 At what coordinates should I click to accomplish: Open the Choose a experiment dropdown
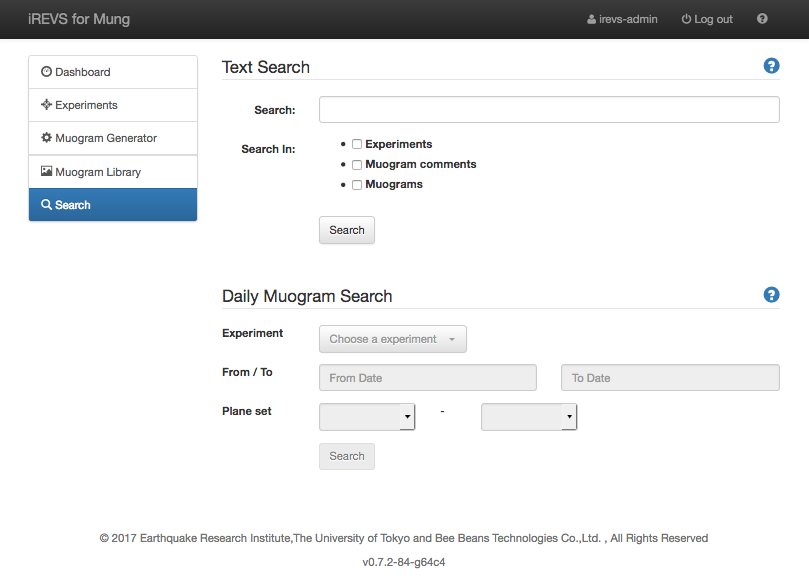click(x=392, y=339)
